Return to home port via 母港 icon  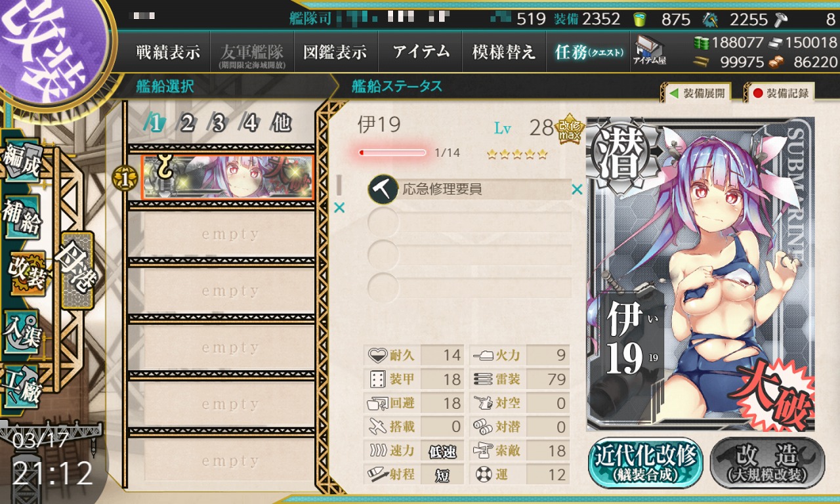(78, 270)
